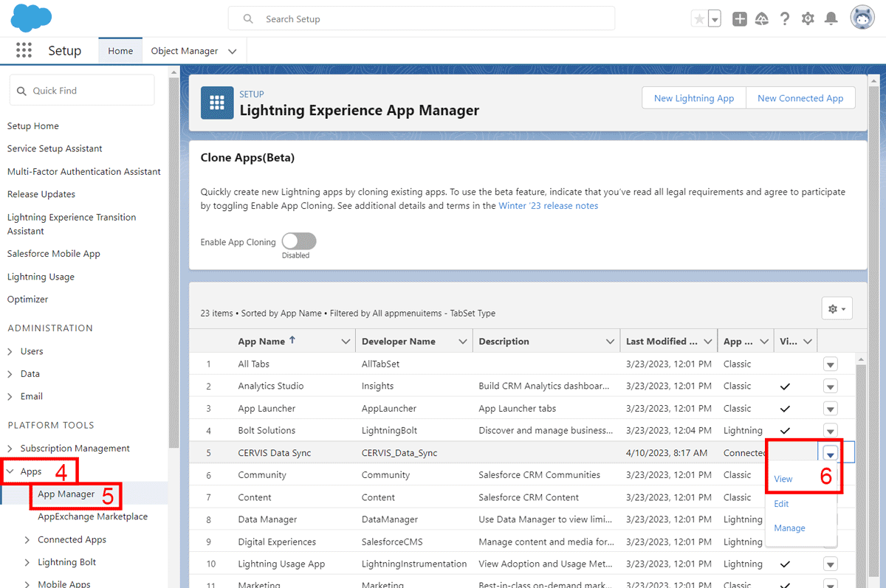886x588 pixels.
Task: Choose Edit from the row action menu
Action: (x=781, y=504)
